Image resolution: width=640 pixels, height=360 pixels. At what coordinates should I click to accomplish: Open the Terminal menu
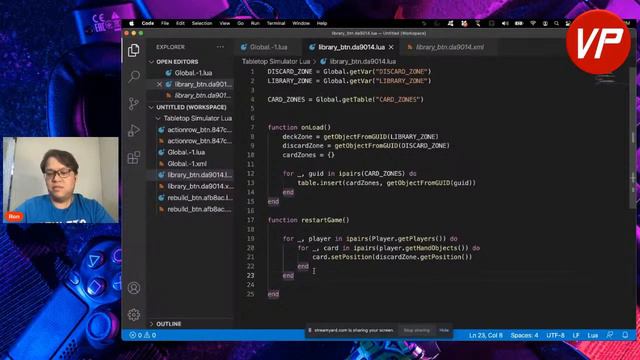click(276, 24)
